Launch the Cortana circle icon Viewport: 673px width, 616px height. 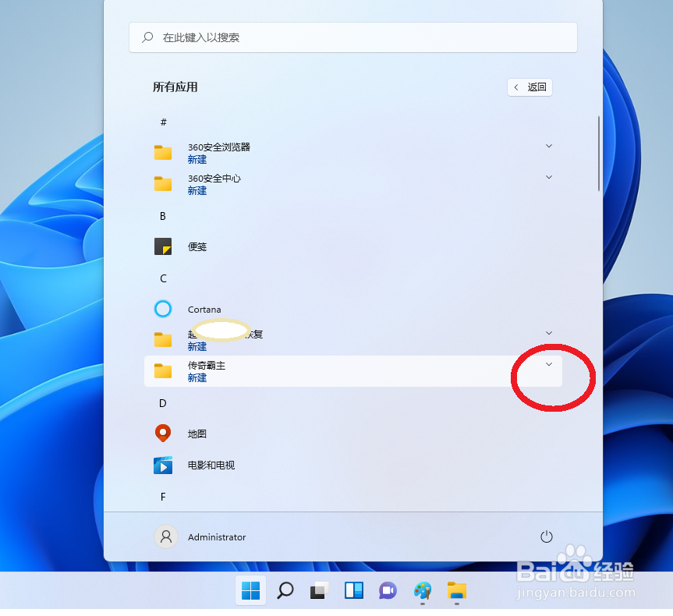(163, 309)
